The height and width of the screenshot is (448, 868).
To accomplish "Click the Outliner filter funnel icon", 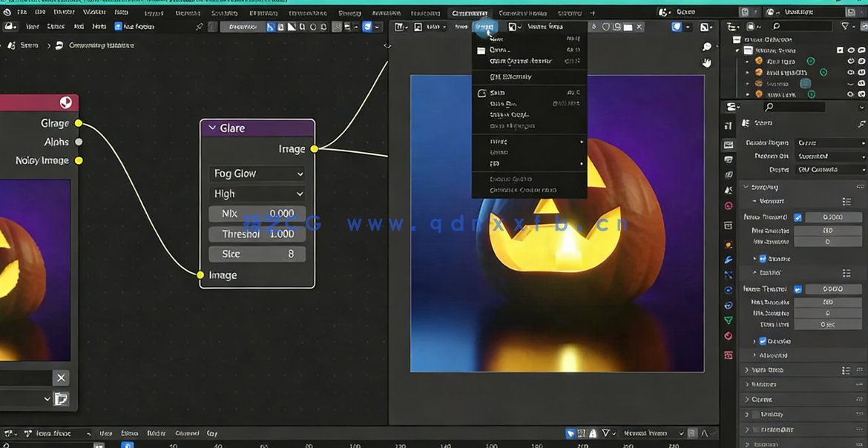I will click(845, 27).
